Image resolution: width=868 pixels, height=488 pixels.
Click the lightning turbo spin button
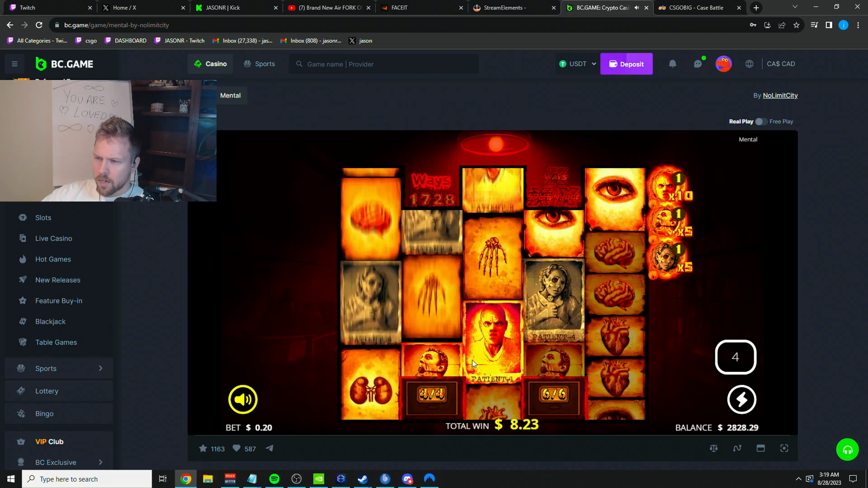(741, 399)
